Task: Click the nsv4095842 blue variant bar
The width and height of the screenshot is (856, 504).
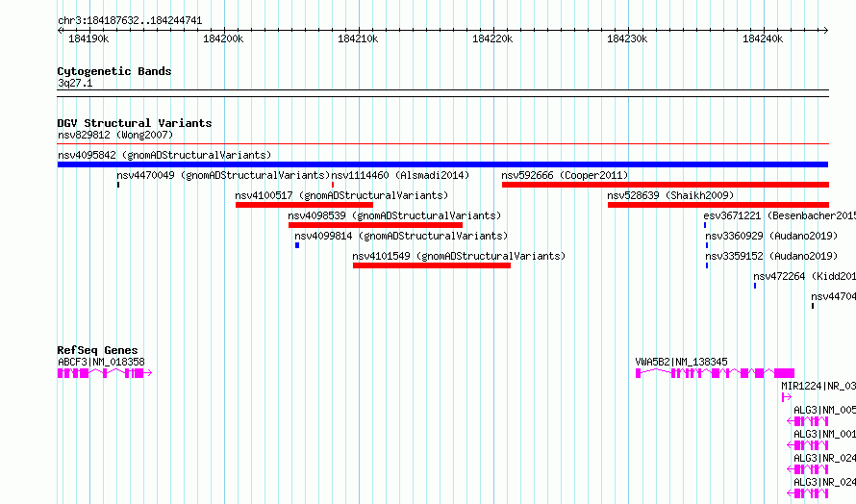Action: point(442,164)
